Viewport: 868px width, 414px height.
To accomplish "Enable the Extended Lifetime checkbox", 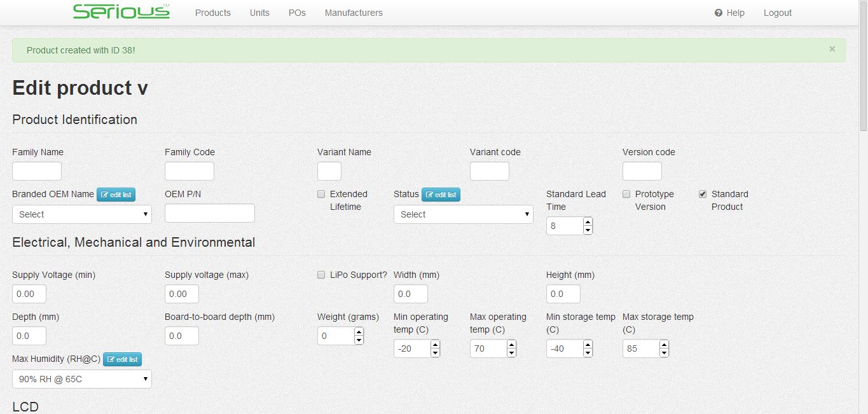I will pos(321,194).
